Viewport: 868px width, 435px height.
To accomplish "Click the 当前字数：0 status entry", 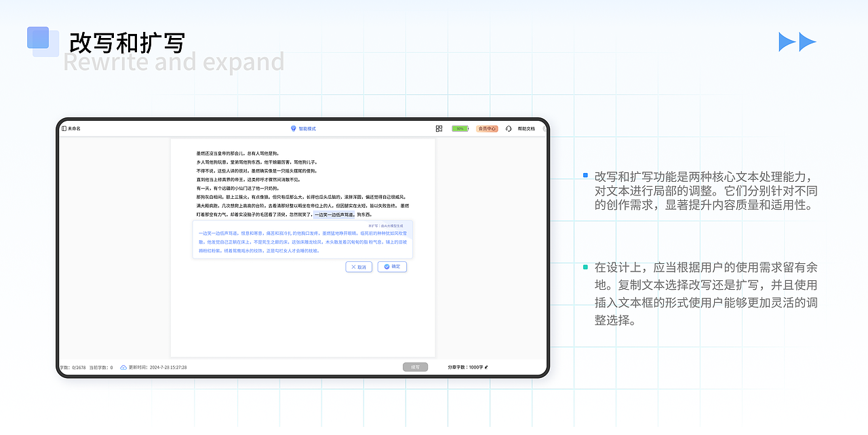I will (x=101, y=367).
